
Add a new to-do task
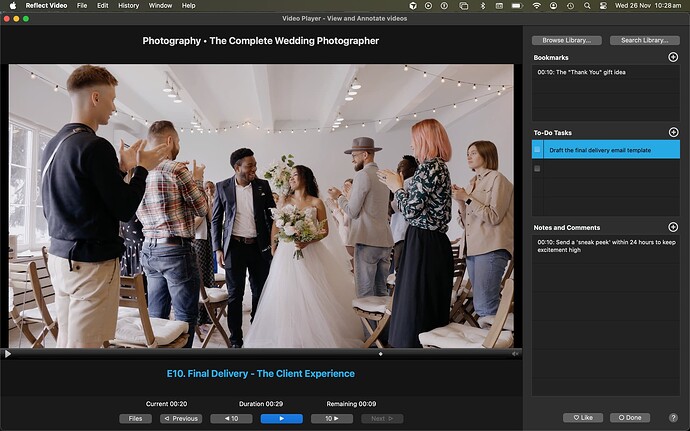click(673, 132)
